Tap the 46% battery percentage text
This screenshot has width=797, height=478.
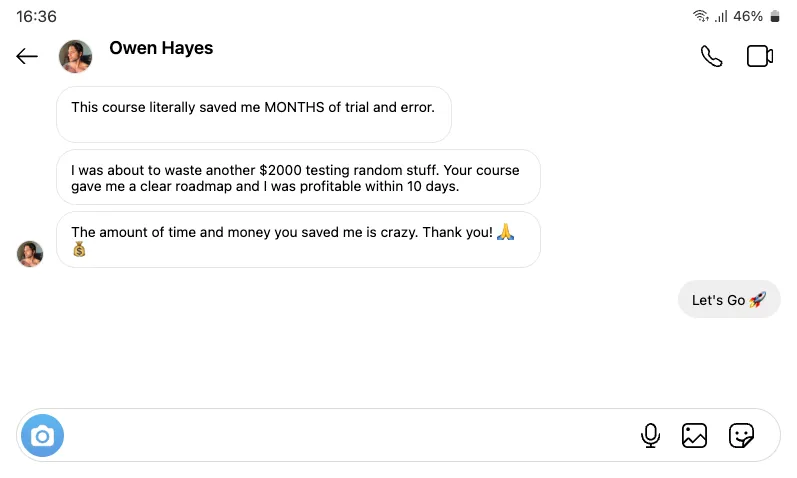click(x=748, y=16)
